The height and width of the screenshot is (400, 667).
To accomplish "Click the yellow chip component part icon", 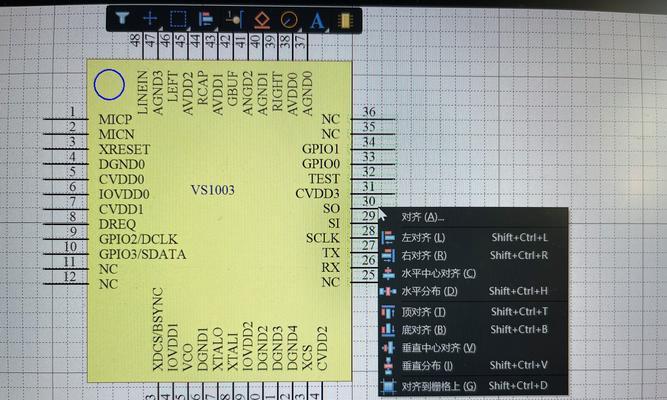I will point(345,20).
